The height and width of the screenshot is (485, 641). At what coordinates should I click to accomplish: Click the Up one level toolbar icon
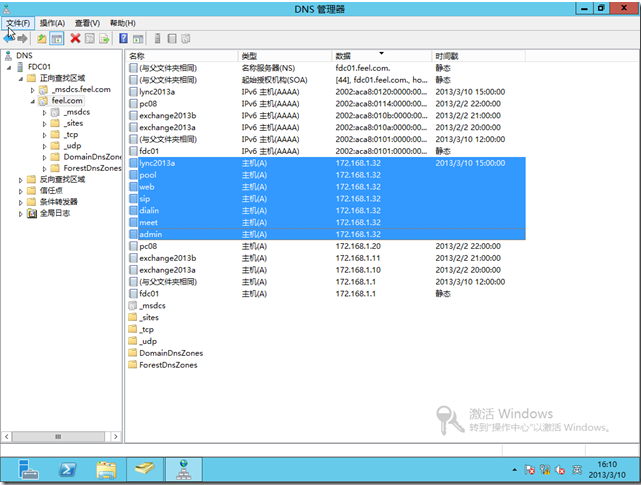42,39
